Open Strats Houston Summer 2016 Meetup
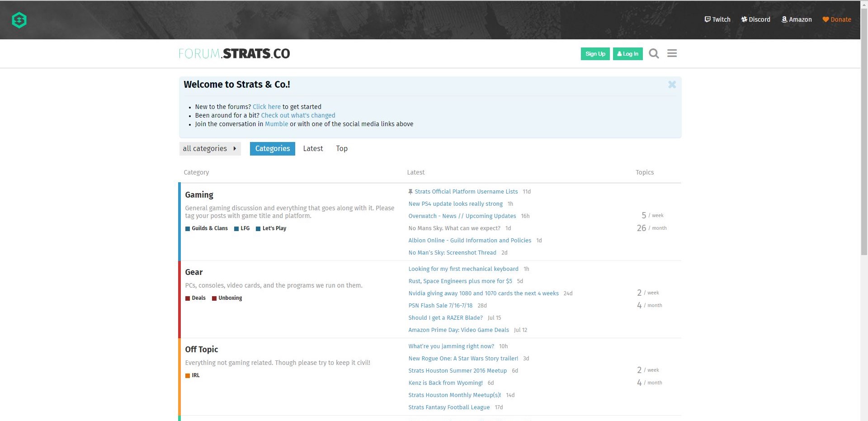Screen dimensions: 868x421 pyautogui.click(x=458, y=371)
